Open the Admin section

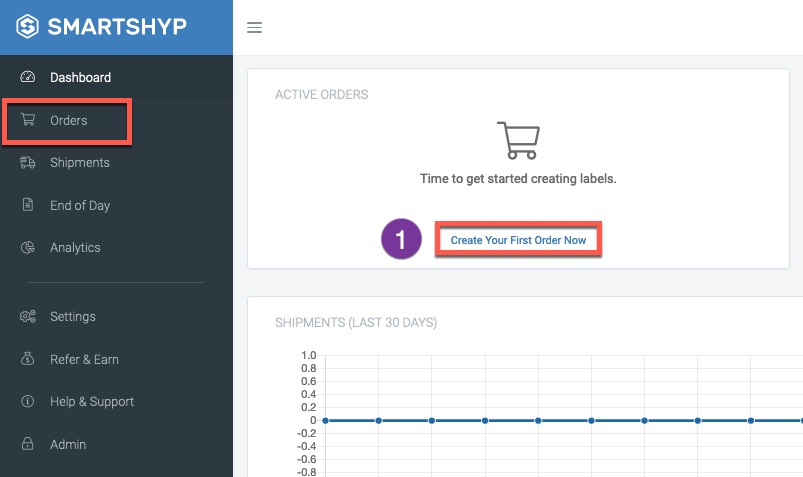(68, 445)
